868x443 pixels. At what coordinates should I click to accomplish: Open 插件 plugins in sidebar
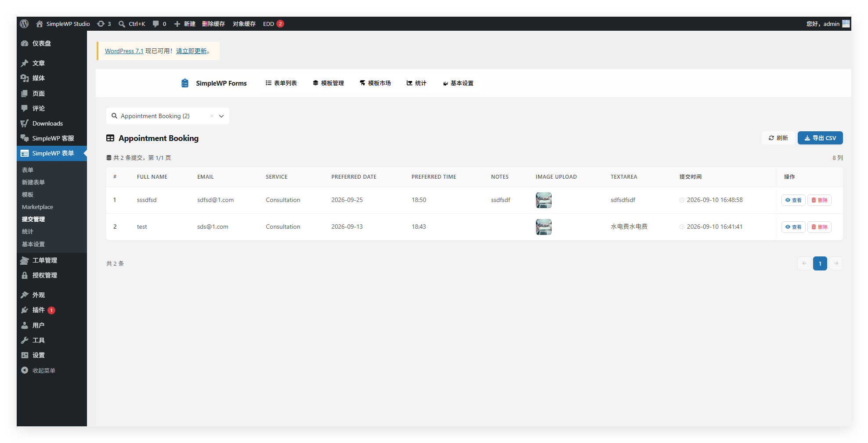click(52, 310)
